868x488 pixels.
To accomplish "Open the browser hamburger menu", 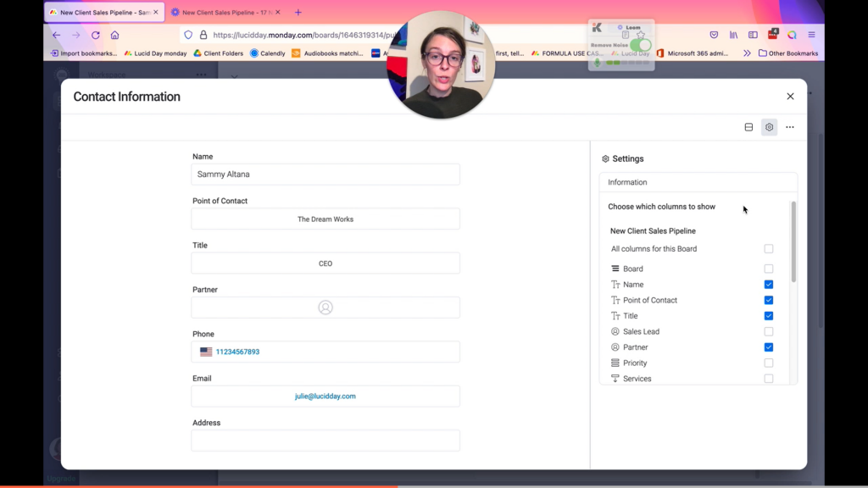I will coord(811,35).
